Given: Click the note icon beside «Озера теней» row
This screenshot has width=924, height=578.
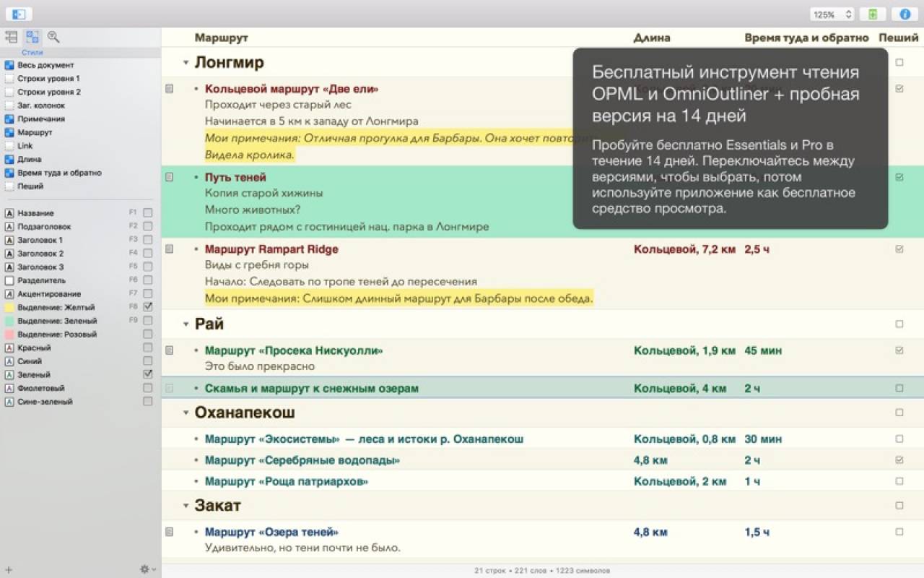Looking at the screenshot, I should point(169,532).
